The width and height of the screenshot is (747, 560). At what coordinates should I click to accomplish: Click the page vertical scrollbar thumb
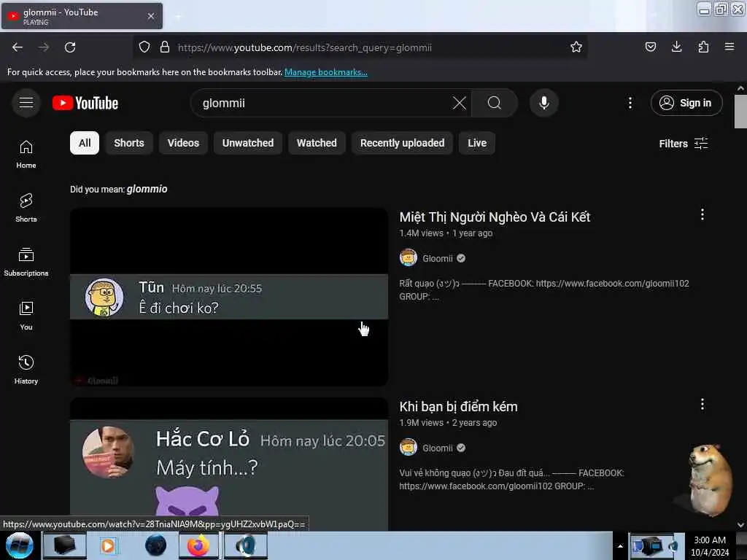pos(740,112)
